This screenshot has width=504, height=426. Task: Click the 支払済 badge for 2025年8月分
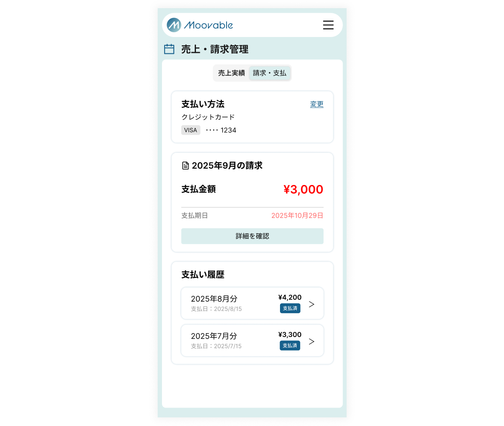click(290, 308)
